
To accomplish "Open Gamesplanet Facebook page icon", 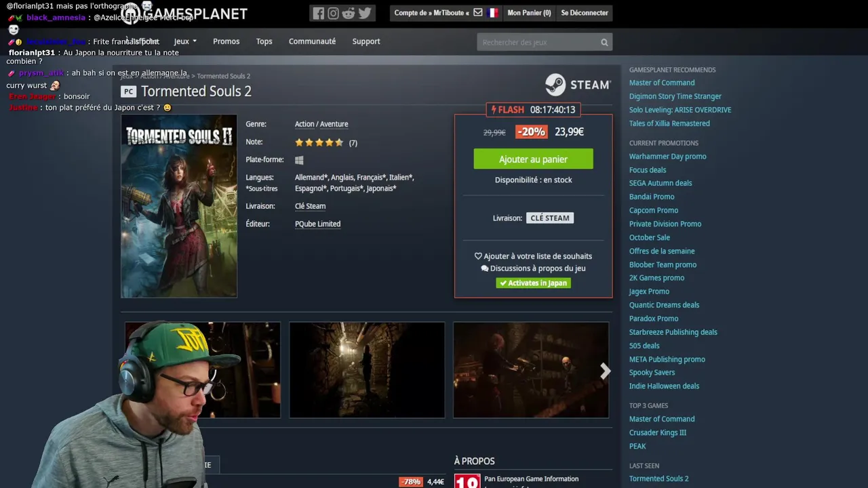I will coord(319,13).
